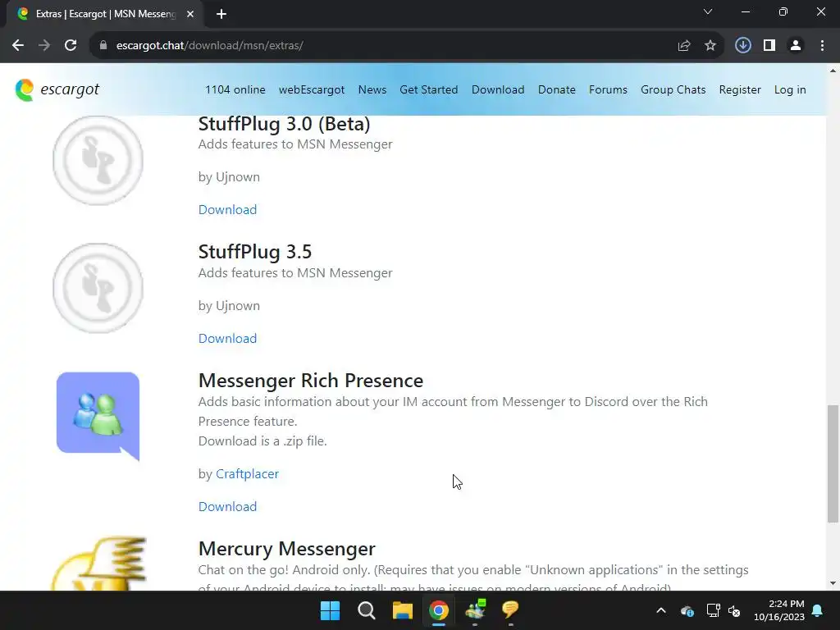Open the Chrome three-dot menu

pos(822,46)
